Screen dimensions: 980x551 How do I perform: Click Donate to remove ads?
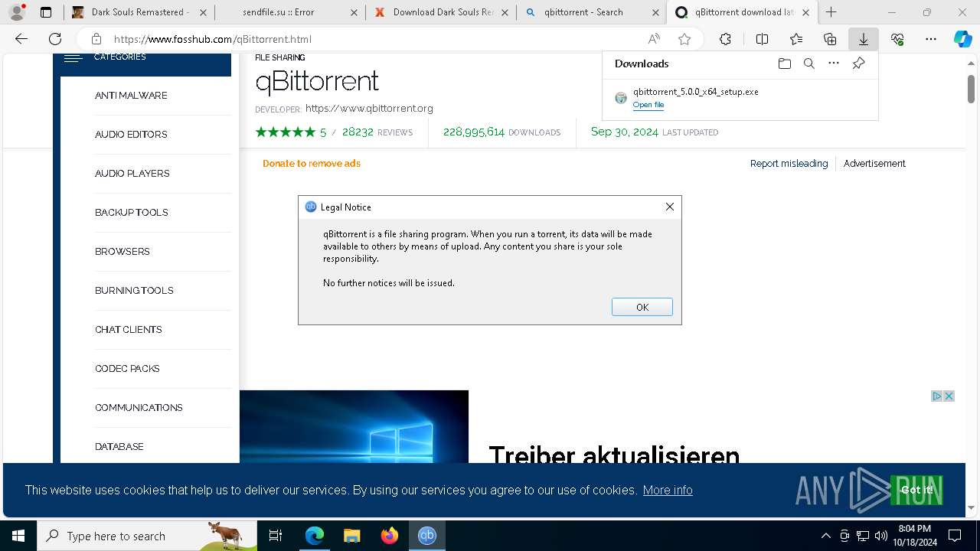(312, 164)
